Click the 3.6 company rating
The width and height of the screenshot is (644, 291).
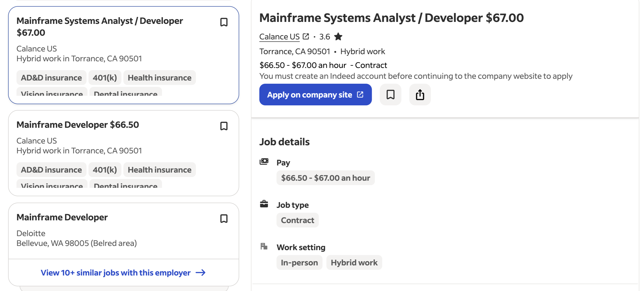(325, 36)
